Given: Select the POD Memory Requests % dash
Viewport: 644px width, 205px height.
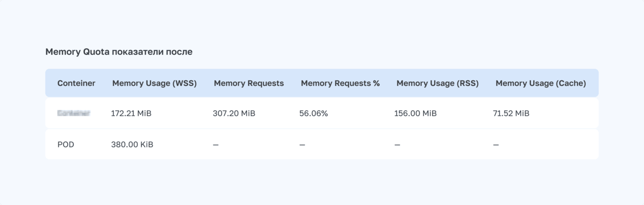Looking at the screenshot, I should pos(302,145).
